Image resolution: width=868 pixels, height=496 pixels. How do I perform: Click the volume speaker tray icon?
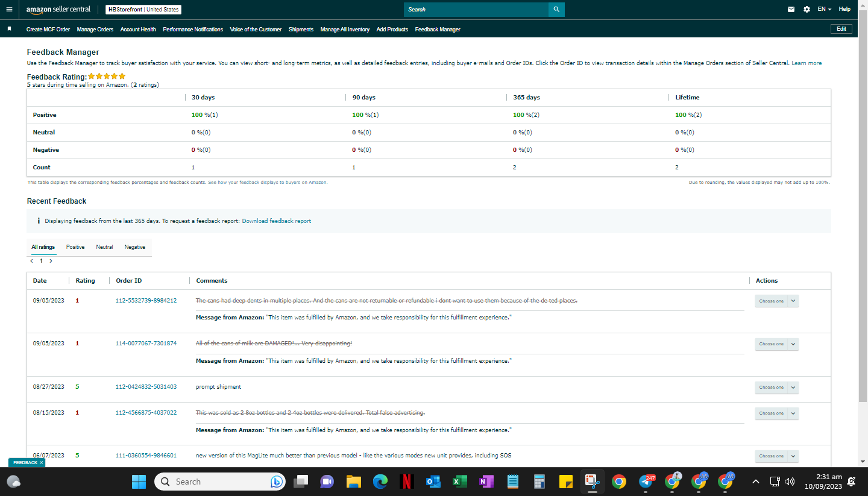tap(790, 482)
